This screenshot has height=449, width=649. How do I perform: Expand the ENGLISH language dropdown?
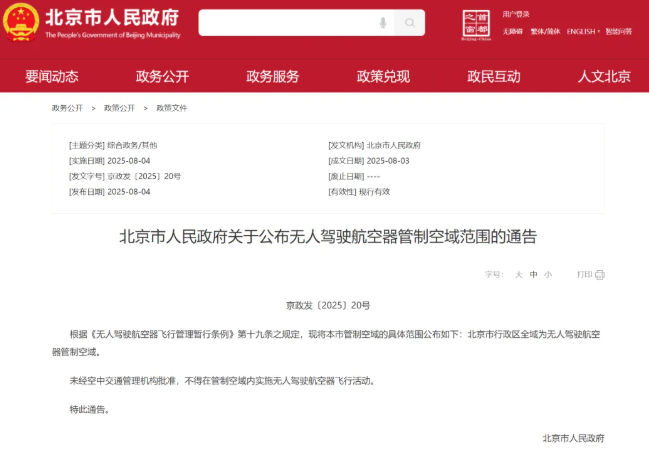click(x=583, y=32)
